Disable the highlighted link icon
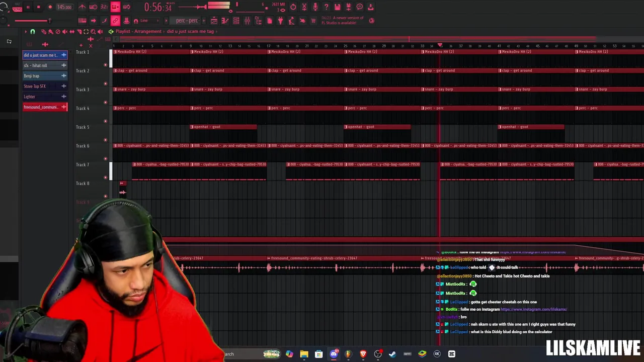This screenshot has height=362, width=644. coord(115,21)
